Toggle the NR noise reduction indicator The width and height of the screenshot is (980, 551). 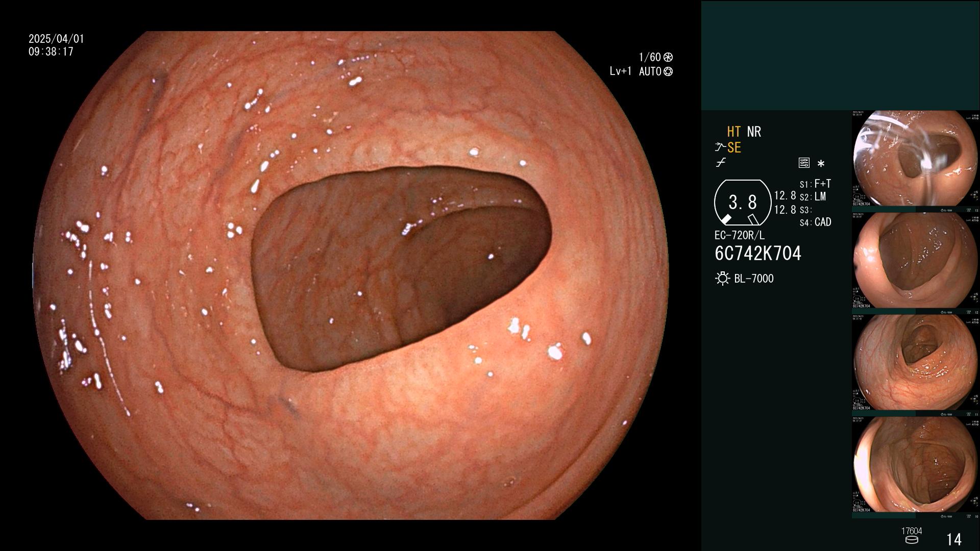pos(754,132)
